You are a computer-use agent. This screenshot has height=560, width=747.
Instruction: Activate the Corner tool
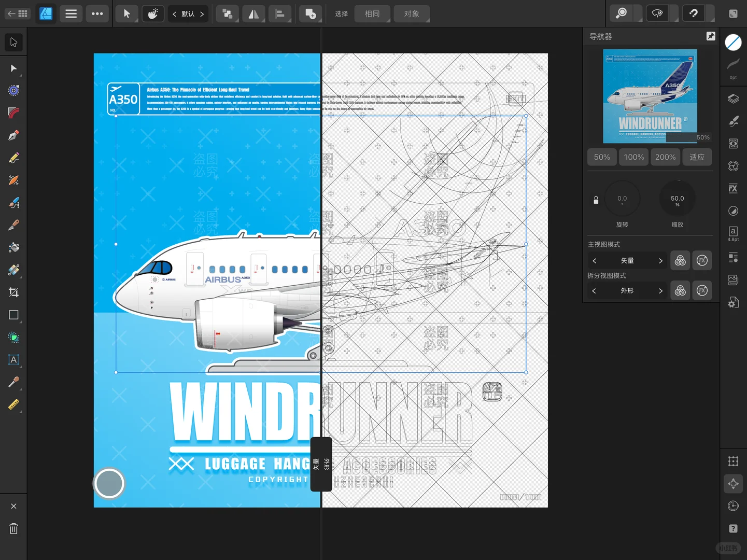pyautogui.click(x=13, y=113)
